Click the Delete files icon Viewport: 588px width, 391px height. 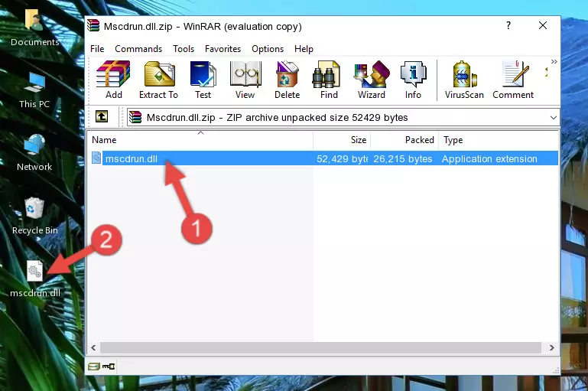coord(288,80)
